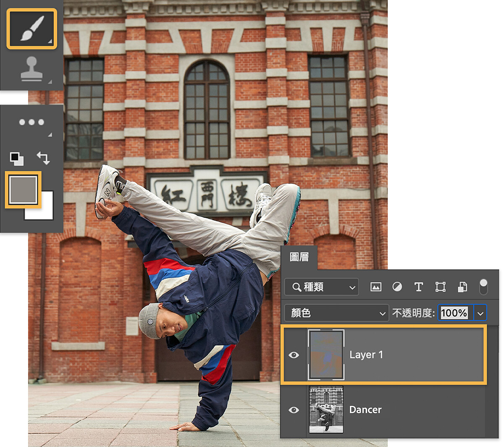Filter layers by adjustment layer type

[397, 287]
